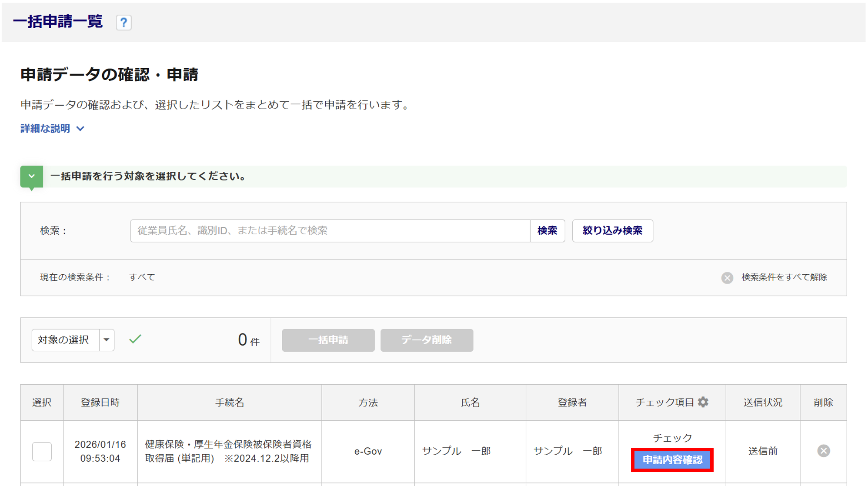Click the help question mark icon

[x=124, y=22]
